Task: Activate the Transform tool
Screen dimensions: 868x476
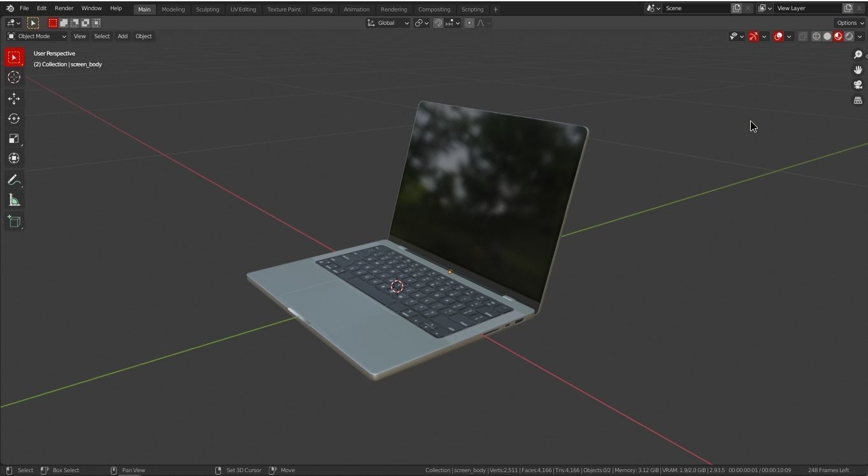Action: [x=14, y=158]
